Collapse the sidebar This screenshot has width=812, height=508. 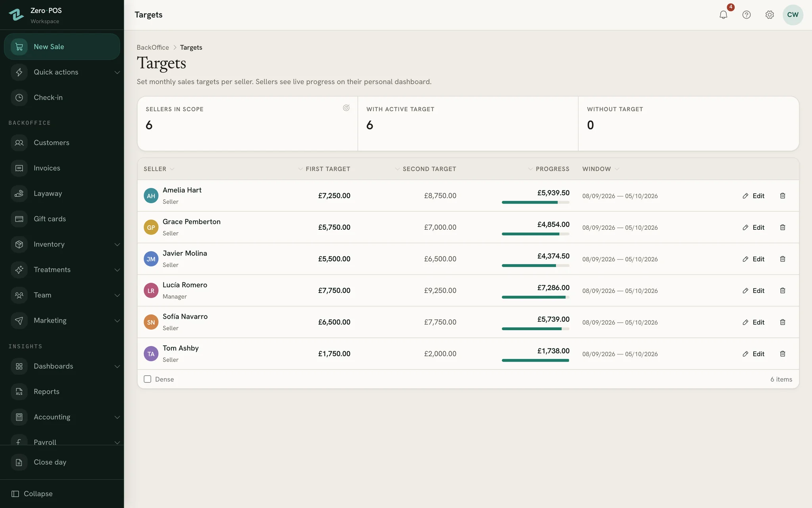coord(32,494)
